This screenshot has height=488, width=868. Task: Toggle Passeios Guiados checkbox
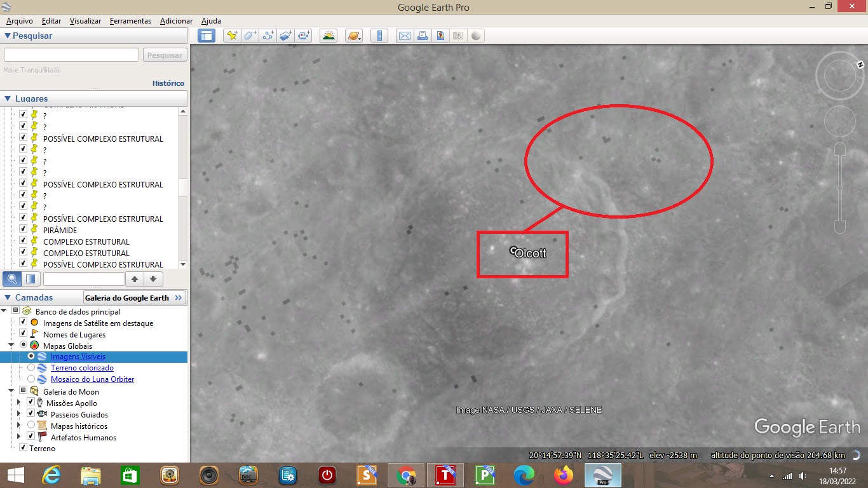click(31, 414)
